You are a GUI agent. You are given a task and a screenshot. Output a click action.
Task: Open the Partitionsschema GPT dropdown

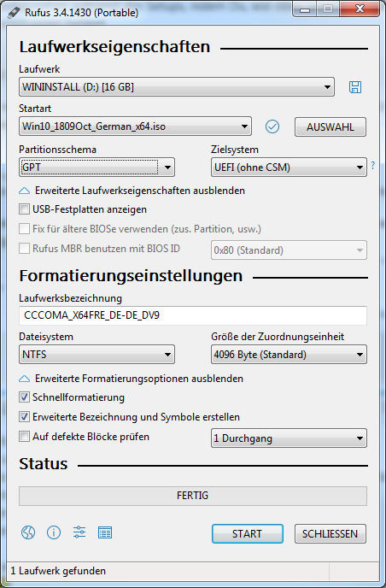click(x=96, y=168)
